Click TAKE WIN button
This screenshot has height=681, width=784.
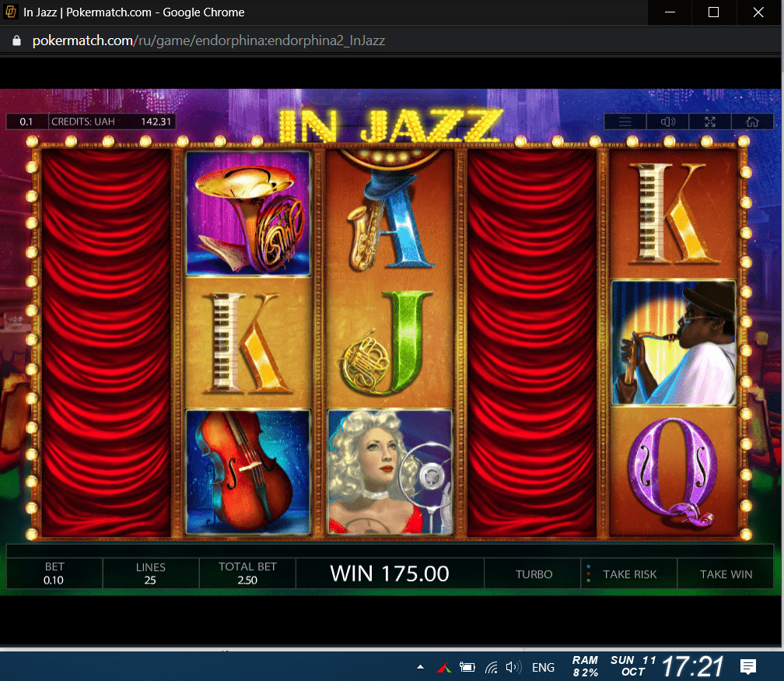point(726,574)
